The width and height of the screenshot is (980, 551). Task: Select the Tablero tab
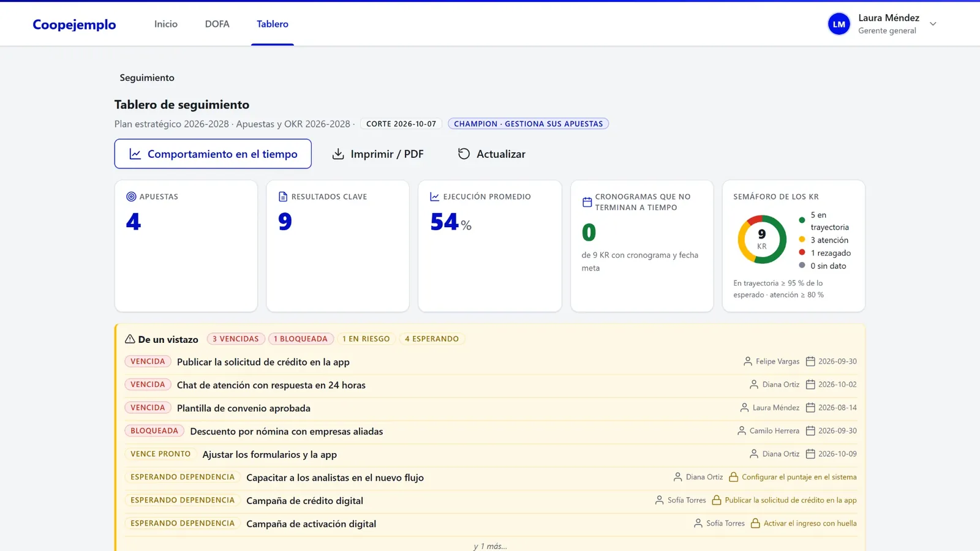coord(273,24)
